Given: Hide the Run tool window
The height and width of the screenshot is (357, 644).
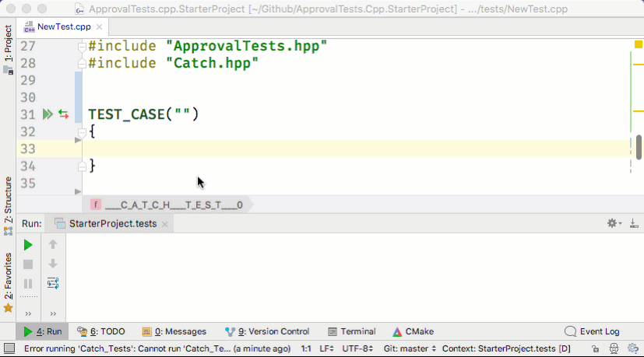Looking at the screenshot, I should 634,223.
